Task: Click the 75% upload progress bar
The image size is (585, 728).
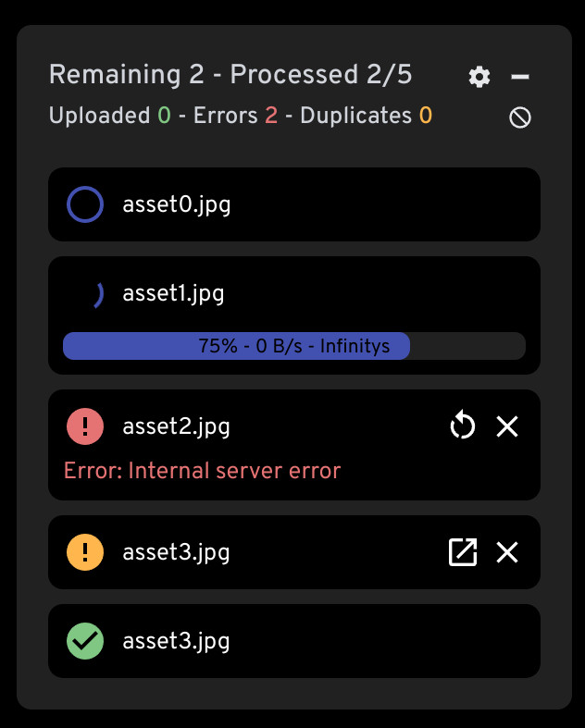Action: click(294, 346)
